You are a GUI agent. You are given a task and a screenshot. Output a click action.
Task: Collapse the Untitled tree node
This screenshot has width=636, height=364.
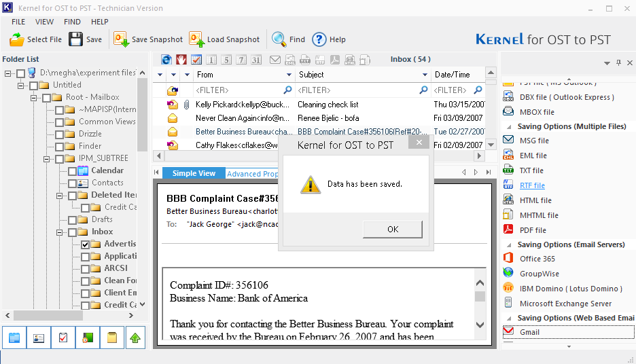20,86
